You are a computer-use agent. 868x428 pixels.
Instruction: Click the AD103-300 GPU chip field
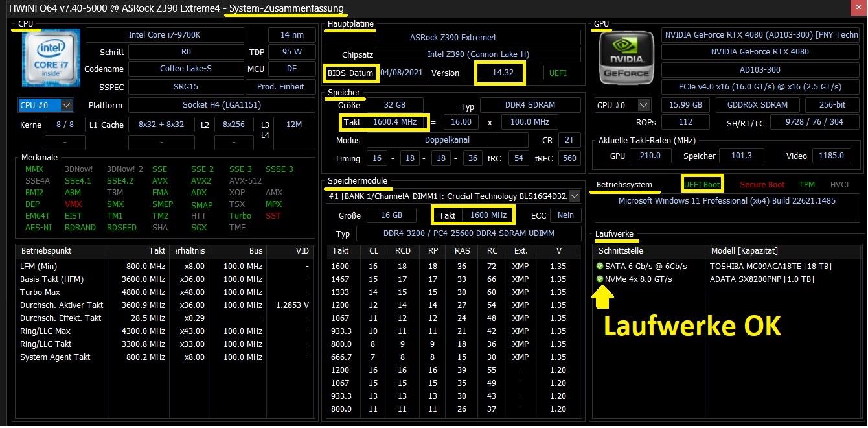point(760,69)
